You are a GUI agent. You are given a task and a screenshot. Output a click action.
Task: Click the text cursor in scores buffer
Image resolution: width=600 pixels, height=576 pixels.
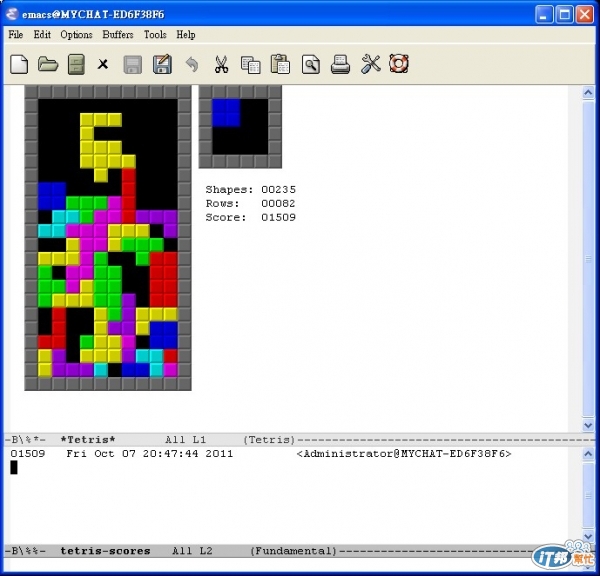coord(14,468)
